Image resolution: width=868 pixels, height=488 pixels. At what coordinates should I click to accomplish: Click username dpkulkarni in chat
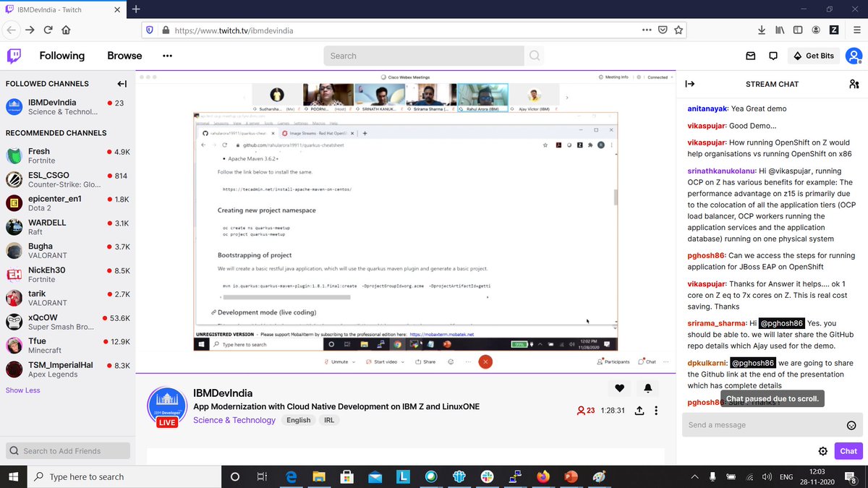tap(706, 363)
